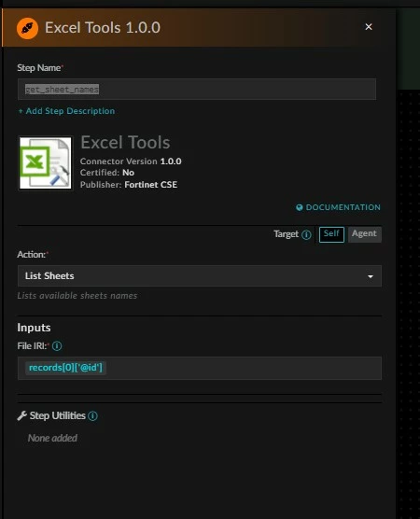This screenshot has height=519, width=420.
Task: Open the Action dropdown showing List Sheets
Action: point(199,275)
